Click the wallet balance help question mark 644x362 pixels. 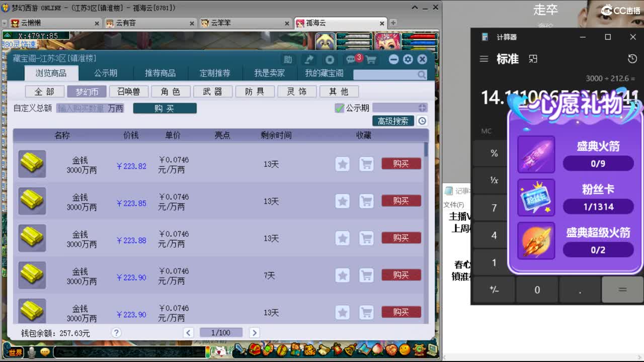(116, 332)
